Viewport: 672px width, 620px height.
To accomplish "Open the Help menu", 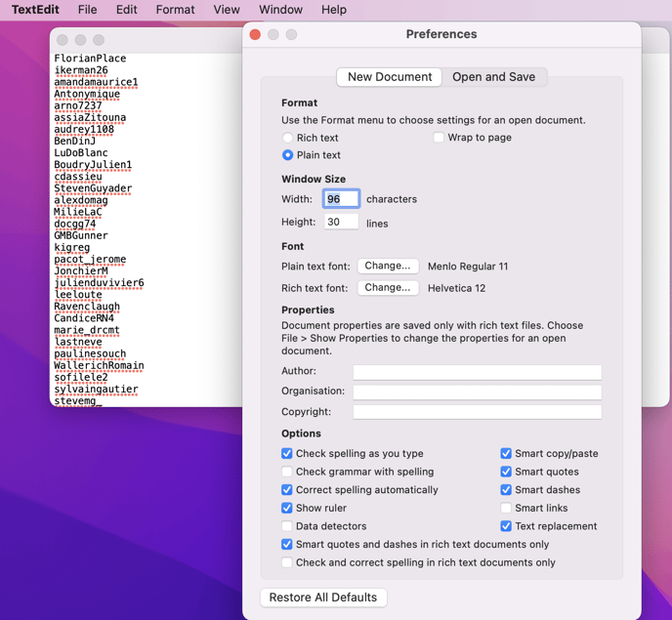I will point(334,10).
